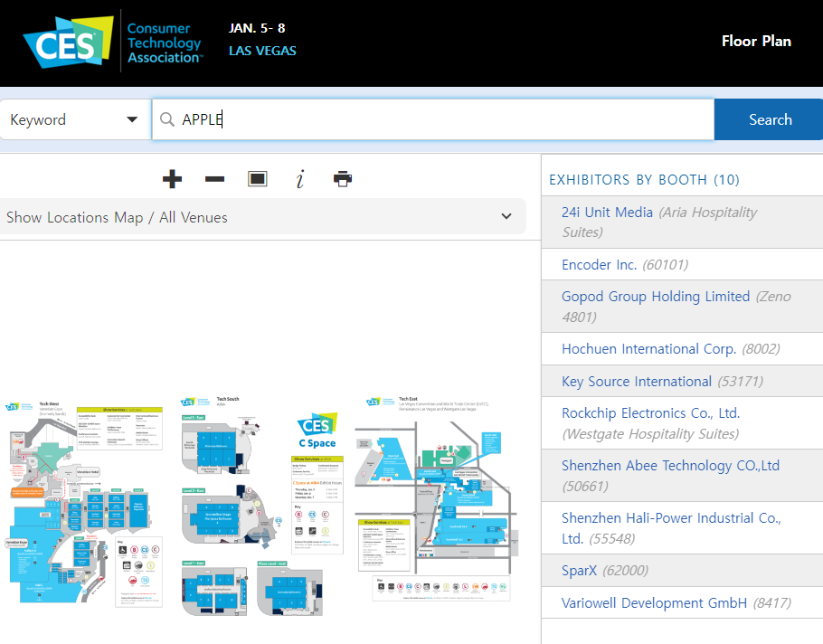Select Encoder Inc. booth 60101

[x=599, y=265]
